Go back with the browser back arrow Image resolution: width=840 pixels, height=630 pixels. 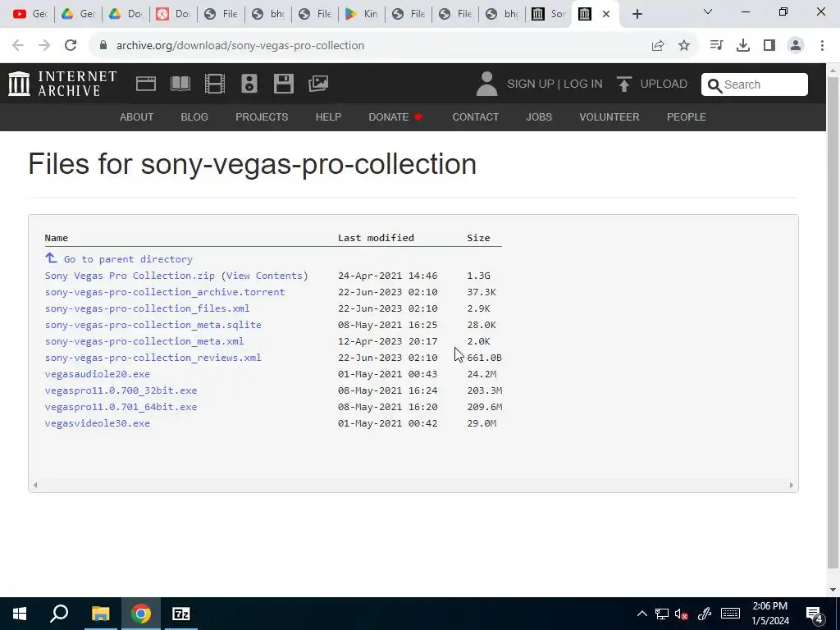pos(18,45)
